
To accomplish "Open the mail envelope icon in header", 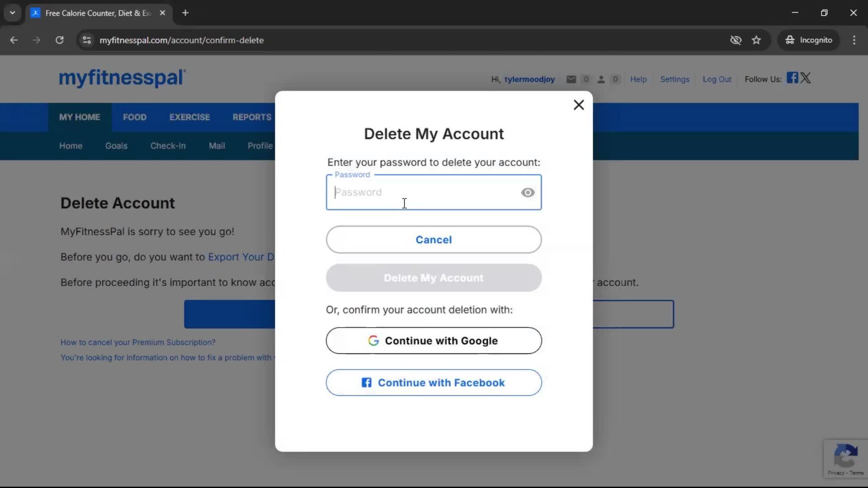I will coord(571,80).
